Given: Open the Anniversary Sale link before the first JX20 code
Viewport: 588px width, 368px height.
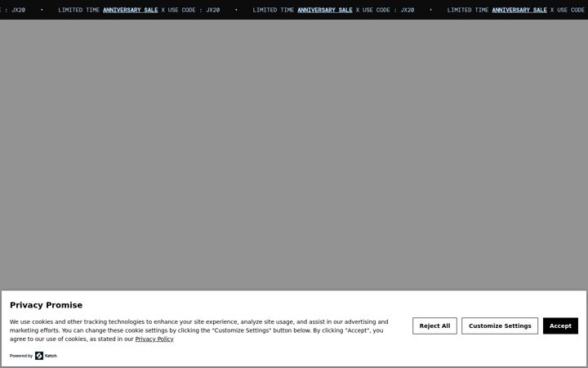Looking at the screenshot, I should (130, 10).
